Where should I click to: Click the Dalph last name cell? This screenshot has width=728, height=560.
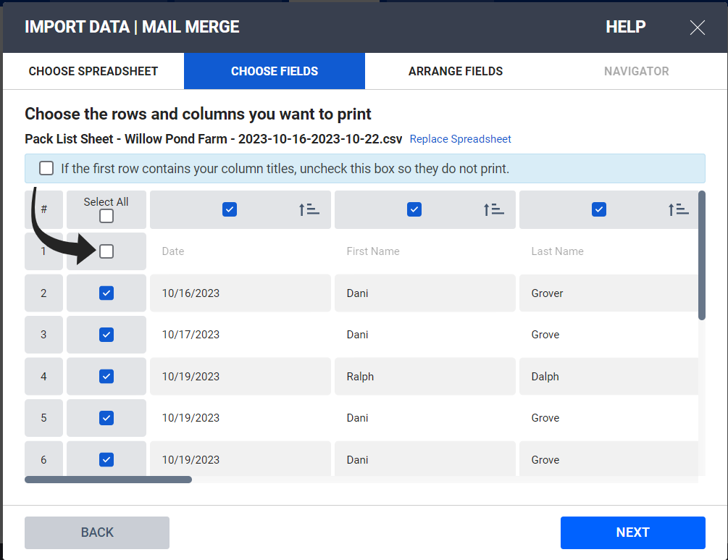click(x=608, y=376)
